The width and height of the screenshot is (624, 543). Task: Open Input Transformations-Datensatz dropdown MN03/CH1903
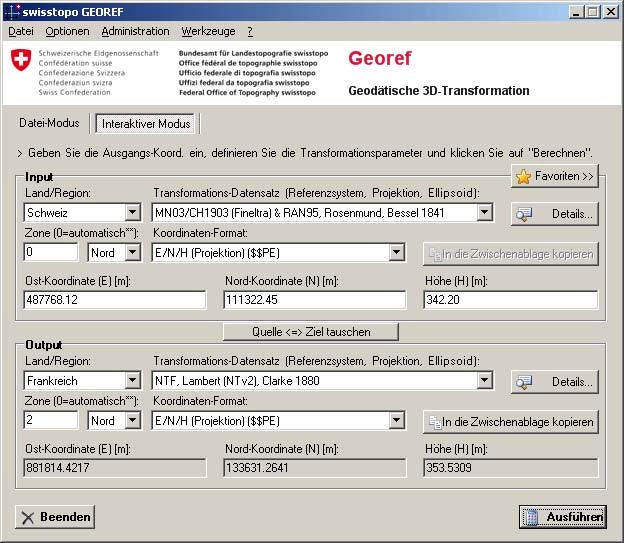(x=485, y=212)
